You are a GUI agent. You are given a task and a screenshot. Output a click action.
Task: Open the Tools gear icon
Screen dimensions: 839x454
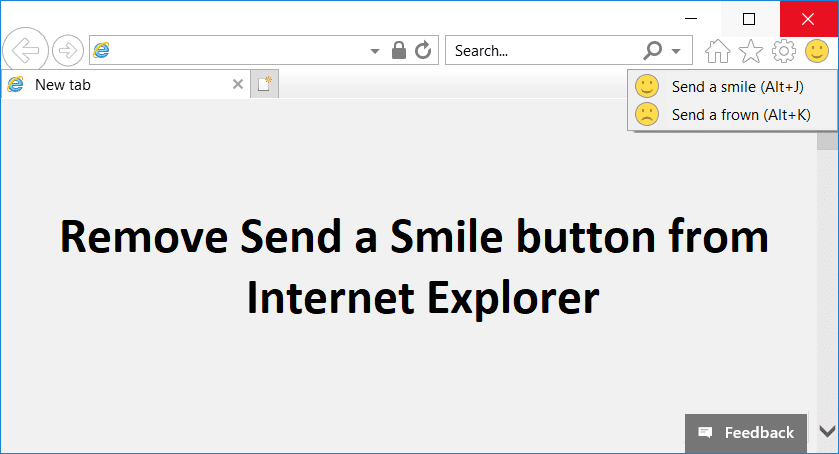pyautogui.click(x=784, y=51)
